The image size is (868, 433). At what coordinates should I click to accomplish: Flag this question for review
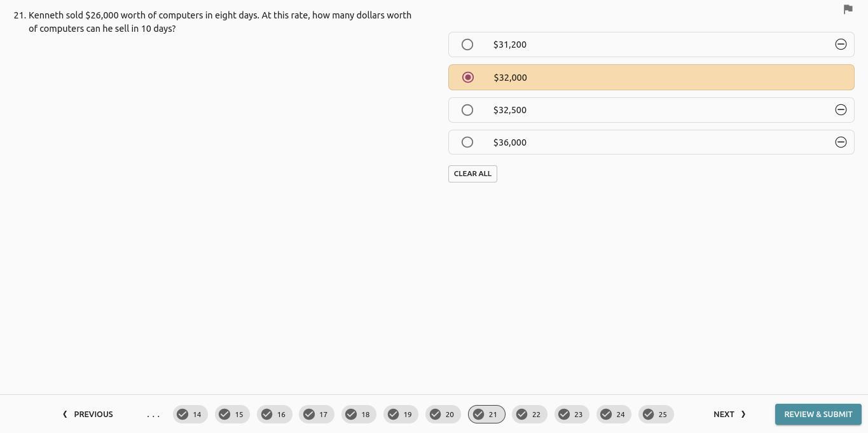click(x=848, y=9)
